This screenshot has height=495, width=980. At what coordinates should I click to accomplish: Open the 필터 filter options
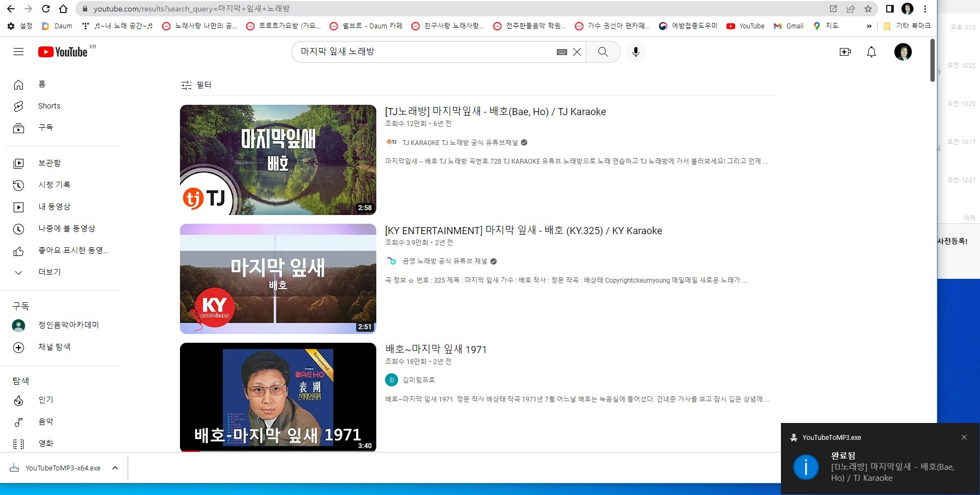[x=196, y=85]
